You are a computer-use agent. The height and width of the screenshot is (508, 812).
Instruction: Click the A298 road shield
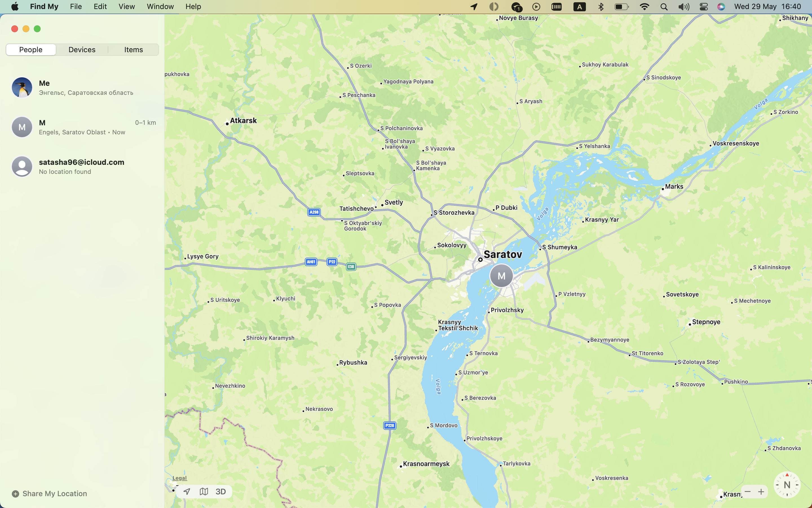pyautogui.click(x=314, y=212)
